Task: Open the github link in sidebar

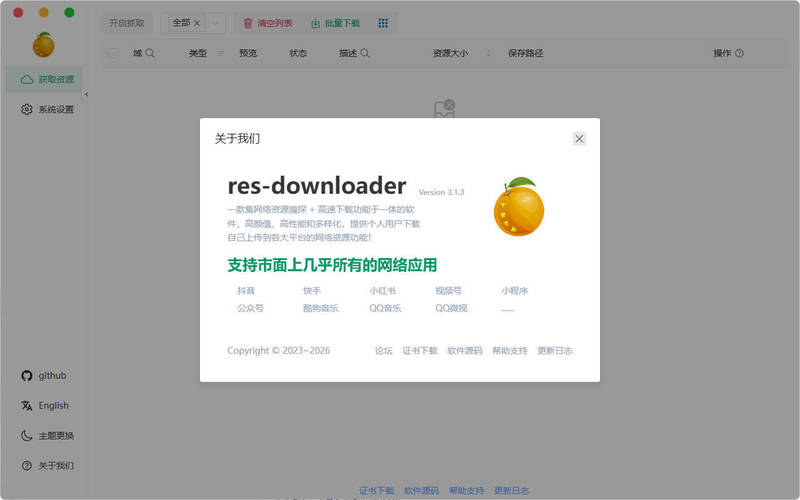Action: (x=45, y=375)
